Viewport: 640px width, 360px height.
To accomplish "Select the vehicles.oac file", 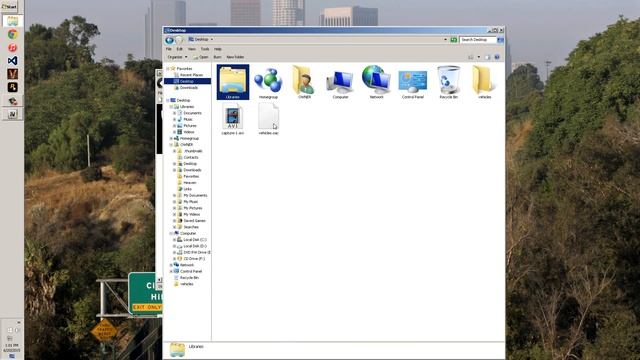I will coord(268,118).
